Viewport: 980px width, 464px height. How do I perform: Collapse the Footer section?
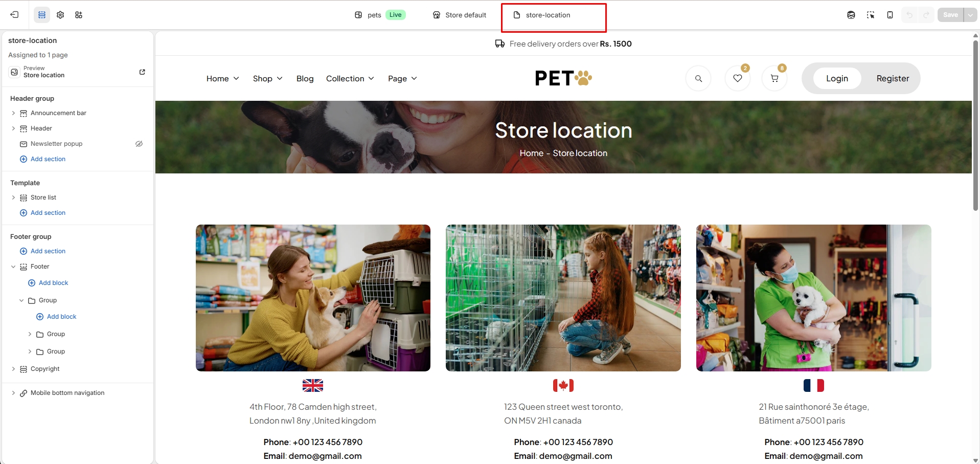point(13,267)
